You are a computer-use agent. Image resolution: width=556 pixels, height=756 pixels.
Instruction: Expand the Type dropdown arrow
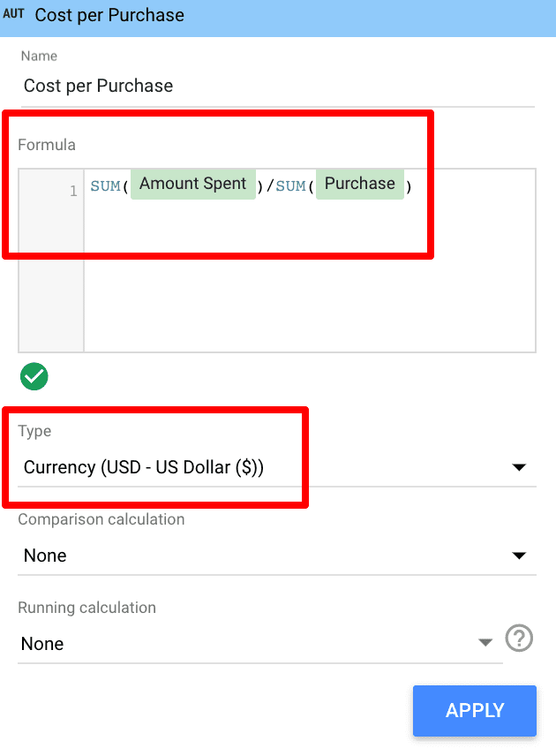519,467
